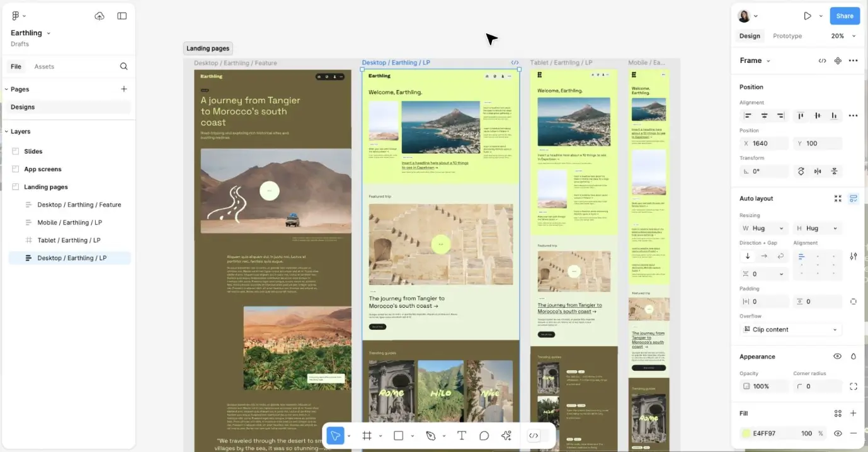Toggle Dev Mode switch in bottom toolbar
Viewport: 868px width, 452px height.
click(x=539, y=436)
